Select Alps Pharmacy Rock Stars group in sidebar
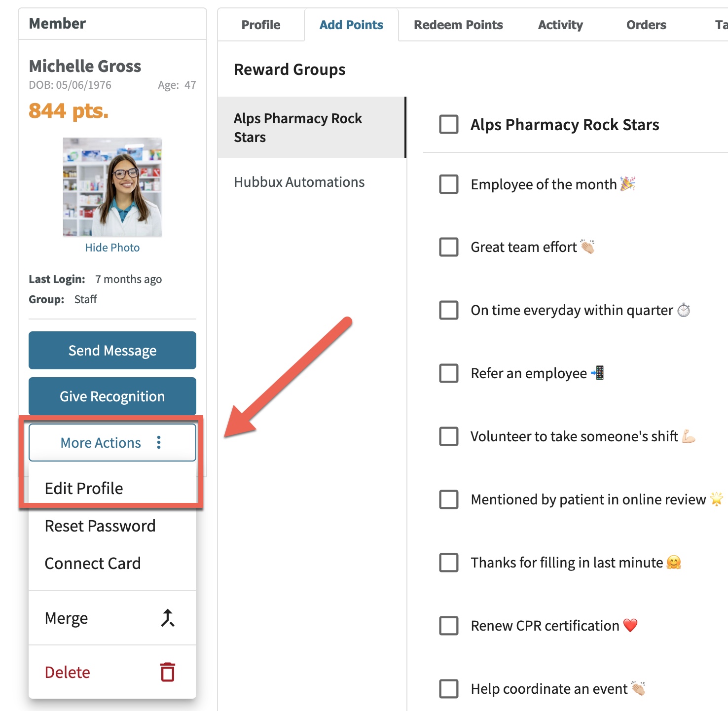The width and height of the screenshot is (728, 711). pyautogui.click(x=312, y=128)
